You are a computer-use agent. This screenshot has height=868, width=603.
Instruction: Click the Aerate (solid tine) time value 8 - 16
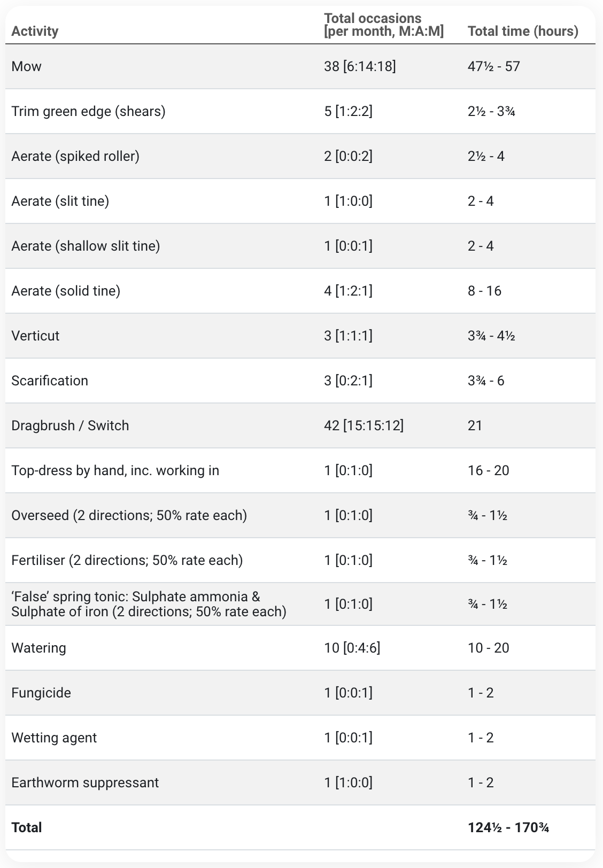(x=484, y=291)
